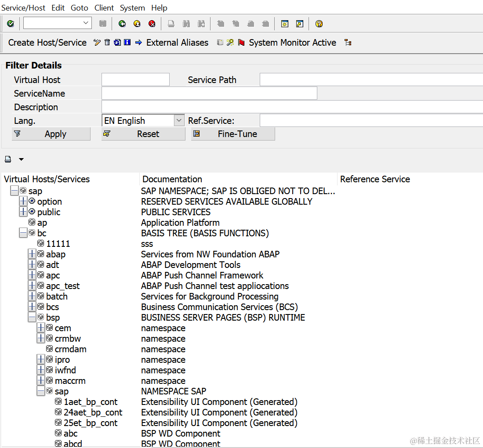The width and height of the screenshot is (483, 448).
Task: Open SAP Help question mark icon
Action: tap(319, 24)
